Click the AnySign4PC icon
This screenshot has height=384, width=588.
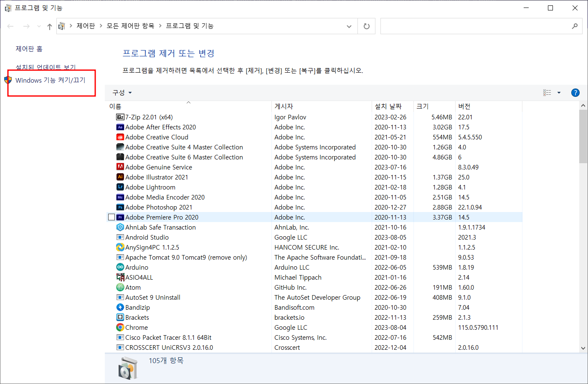[120, 247]
